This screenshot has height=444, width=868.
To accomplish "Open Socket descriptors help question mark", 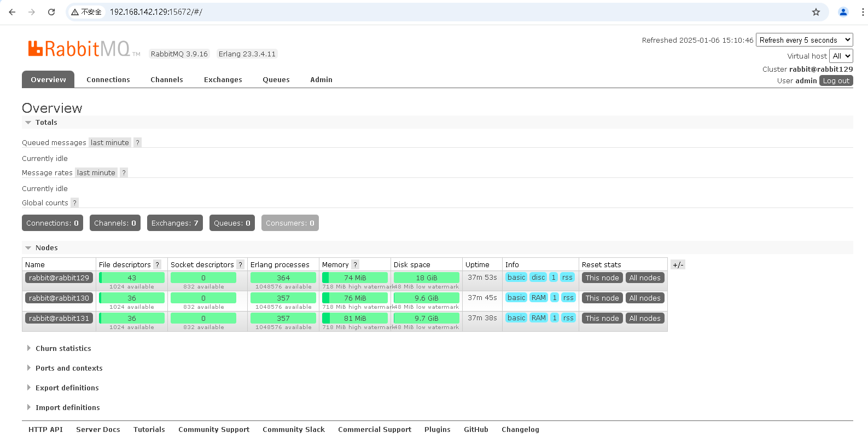I will coord(241,264).
